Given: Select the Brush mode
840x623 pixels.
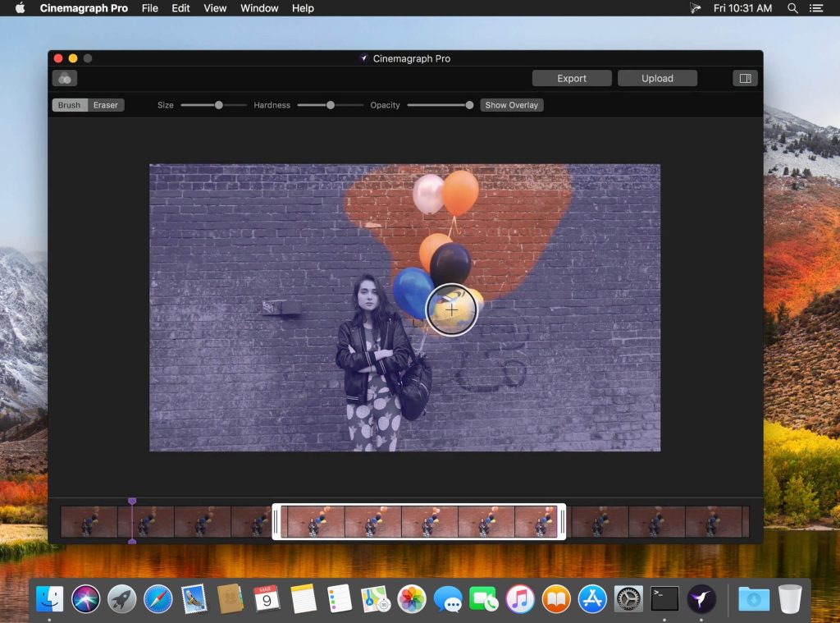Looking at the screenshot, I should point(69,105).
